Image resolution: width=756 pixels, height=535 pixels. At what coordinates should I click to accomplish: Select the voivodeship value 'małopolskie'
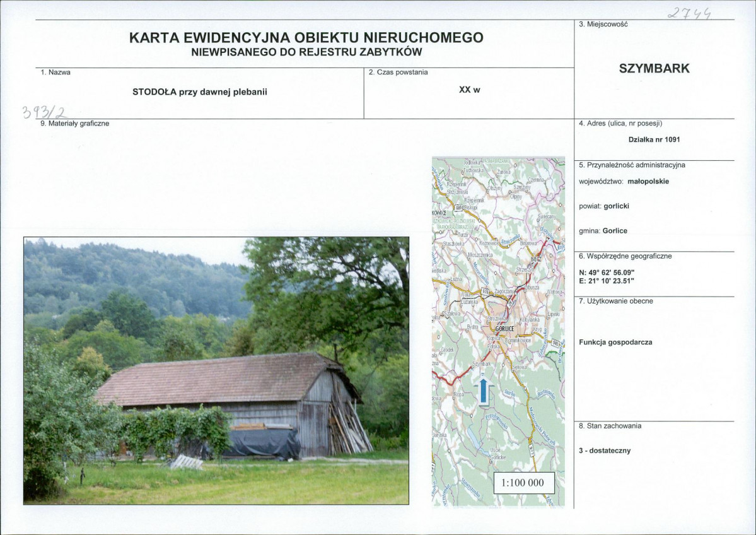coord(648,182)
